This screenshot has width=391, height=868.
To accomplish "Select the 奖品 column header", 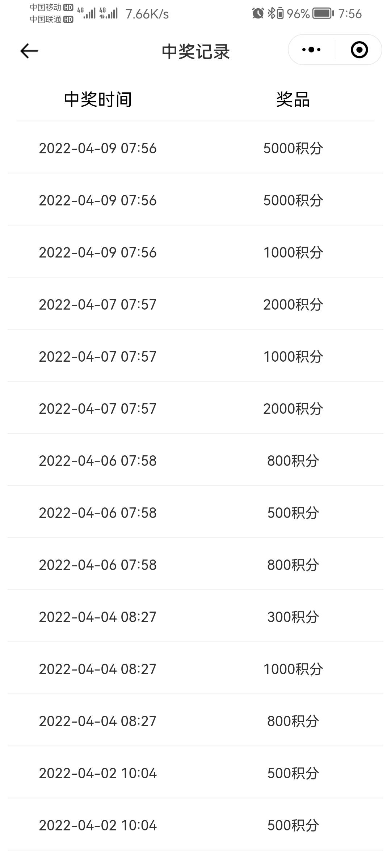I will click(x=293, y=99).
